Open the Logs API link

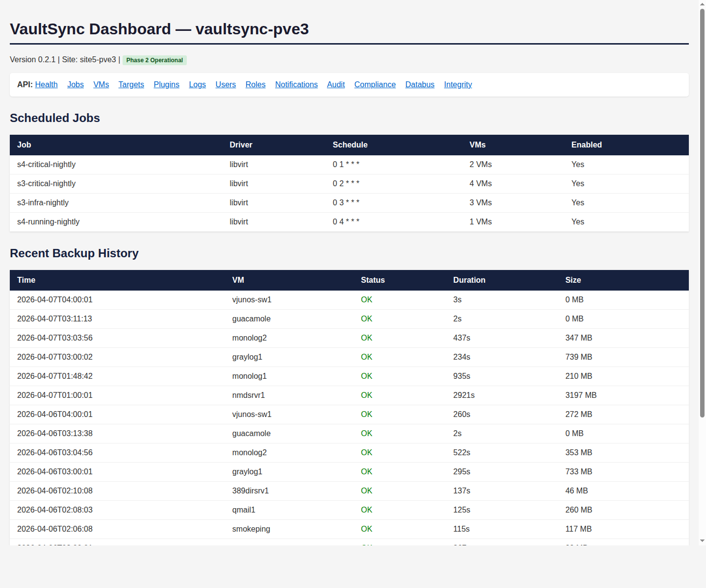pos(197,84)
